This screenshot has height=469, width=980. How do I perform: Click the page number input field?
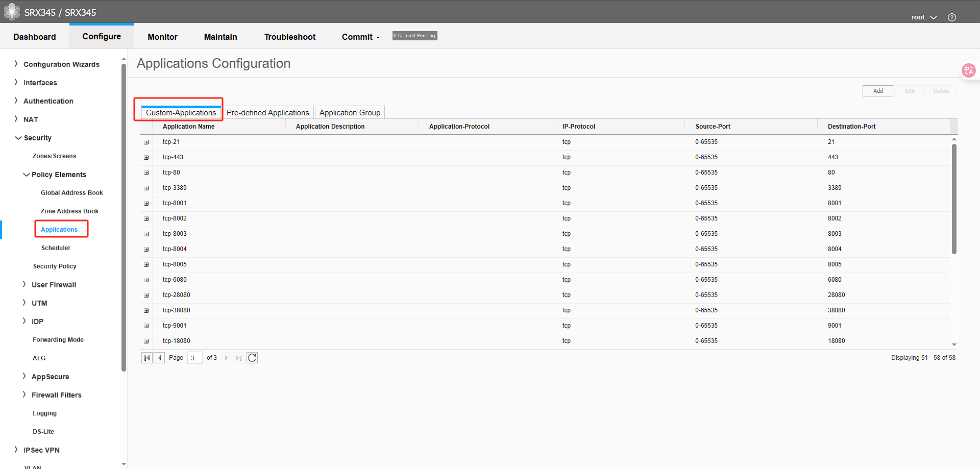pyautogui.click(x=194, y=357)
